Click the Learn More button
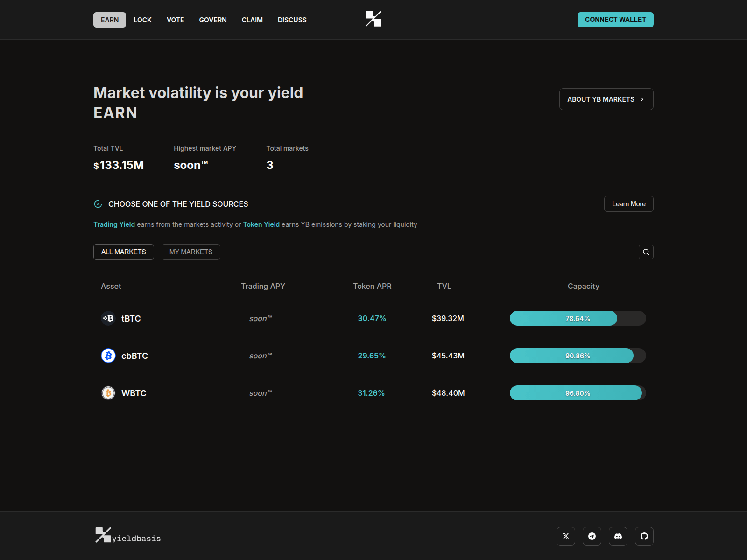This screenshot has width=747, height=560. coord(628,204)
